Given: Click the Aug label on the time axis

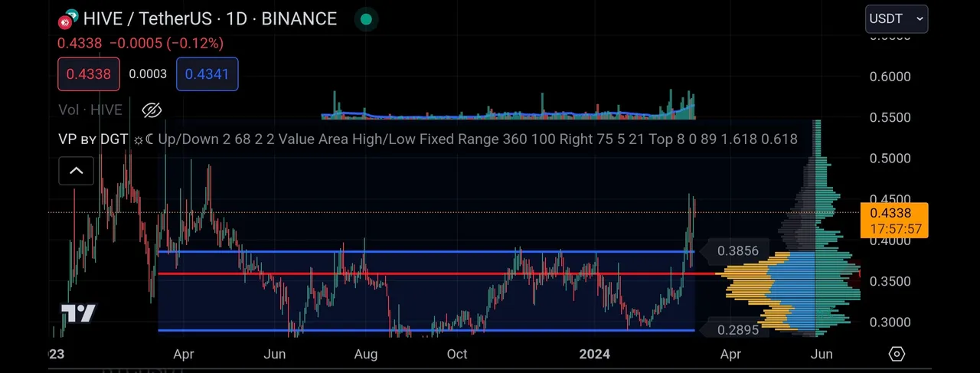Looking at the screenshot, I should (x=366, y=354).
